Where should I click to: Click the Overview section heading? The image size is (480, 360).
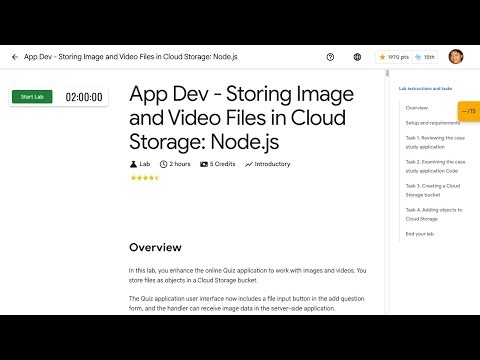click(155, 247)
